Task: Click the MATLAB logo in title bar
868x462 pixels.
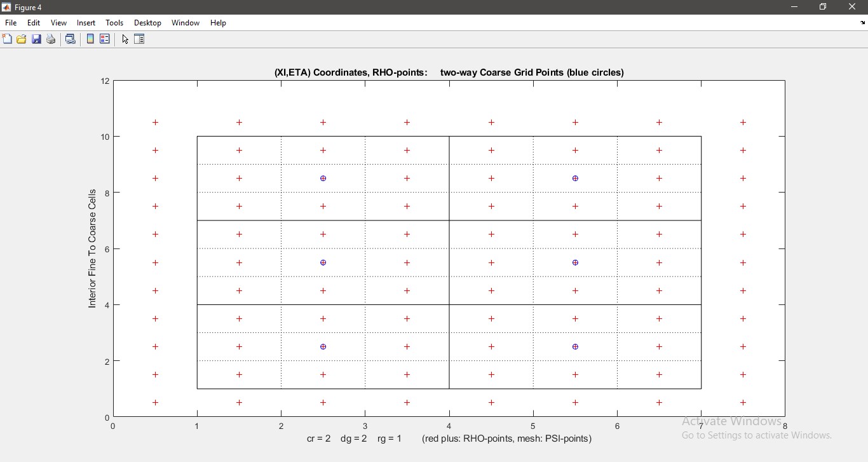Action: tap(6, 7)
